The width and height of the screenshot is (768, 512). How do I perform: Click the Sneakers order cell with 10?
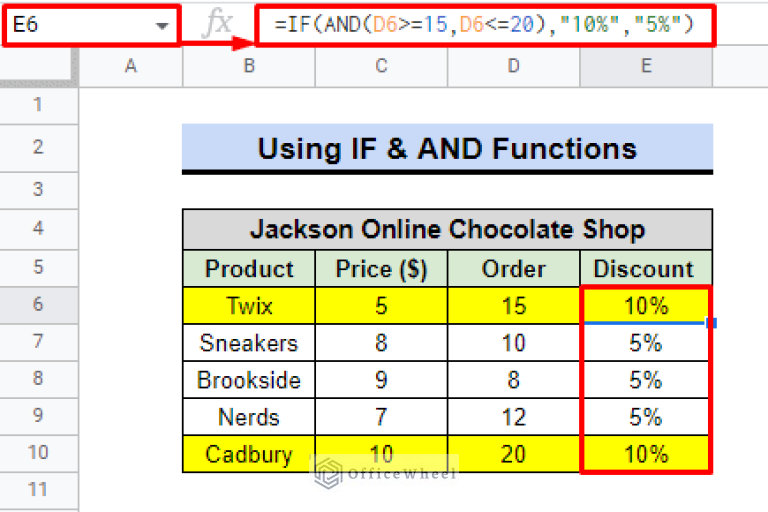point(513,343)
